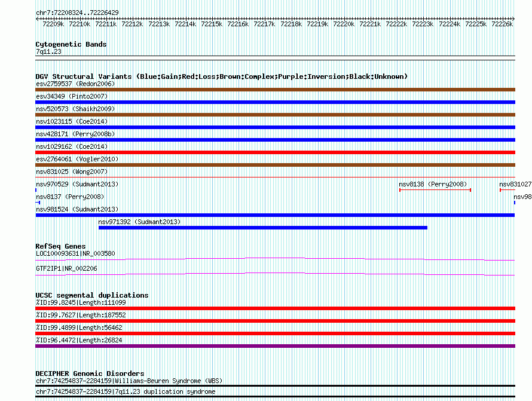Click segmental duplication %ID:99.8245|Length:111099
The image size is (532, 401).
(x=81, y=302)
